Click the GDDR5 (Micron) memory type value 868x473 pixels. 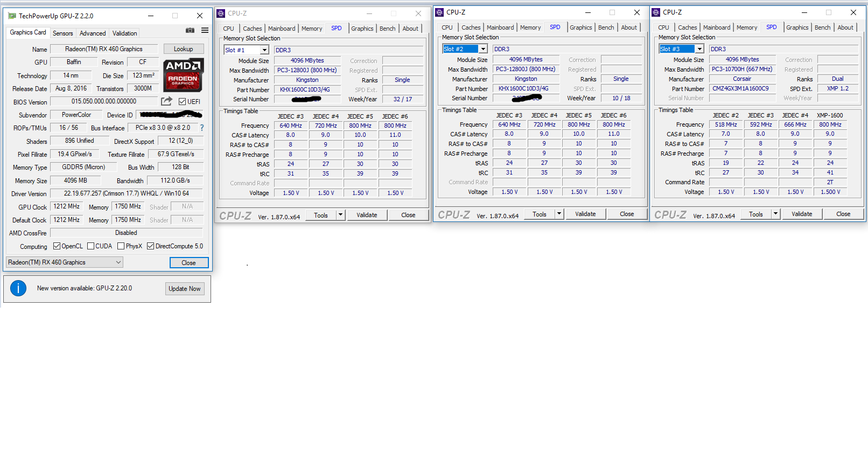(x=83, y=167)
